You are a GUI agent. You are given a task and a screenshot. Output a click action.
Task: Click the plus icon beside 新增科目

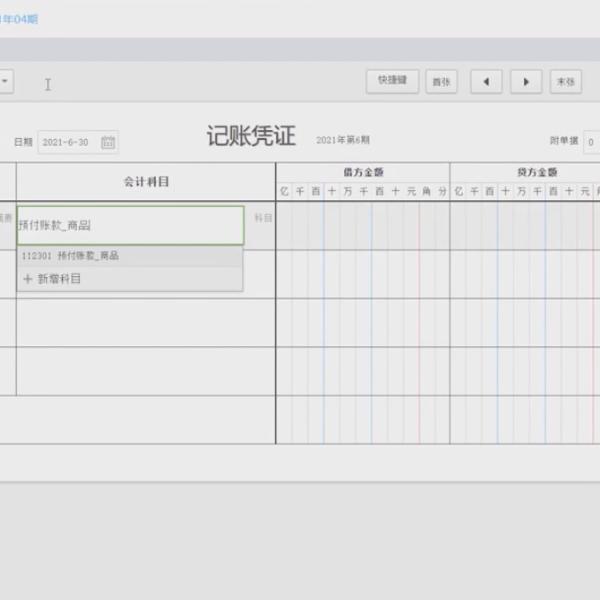tap(28, 279)
